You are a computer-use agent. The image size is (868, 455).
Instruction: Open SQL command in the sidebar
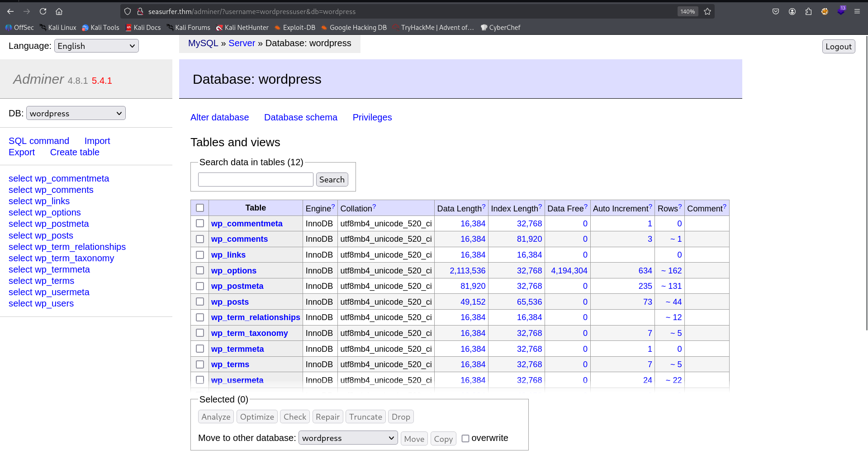[39, 141]
